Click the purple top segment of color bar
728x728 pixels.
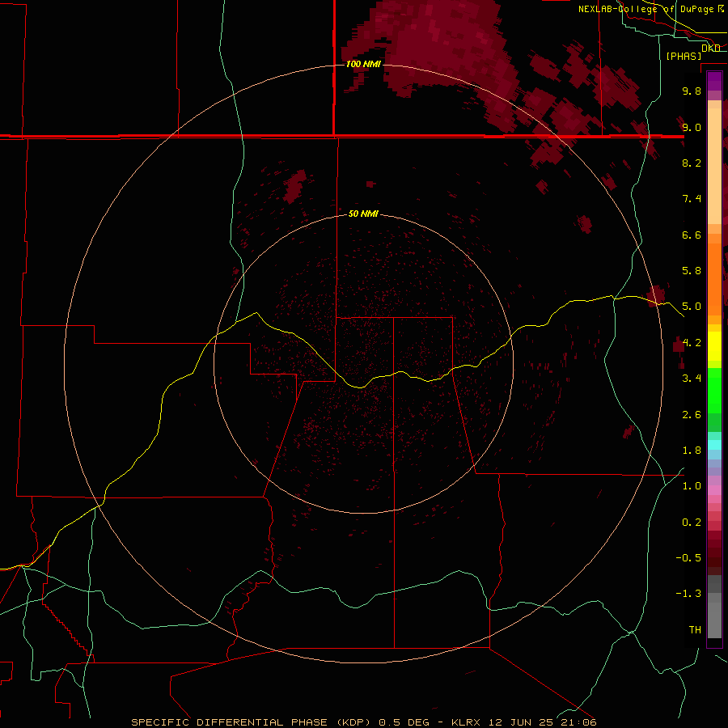click(x=714, y=81)
